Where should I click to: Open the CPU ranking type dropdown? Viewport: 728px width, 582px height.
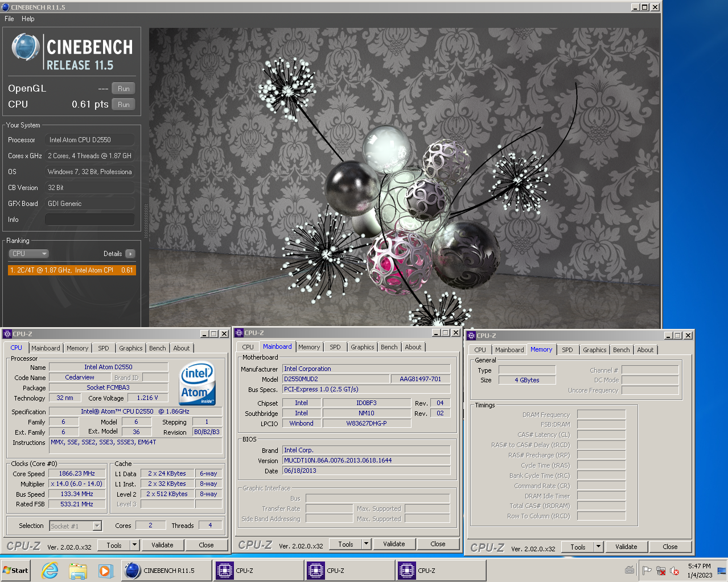click(x=28, y=254)
